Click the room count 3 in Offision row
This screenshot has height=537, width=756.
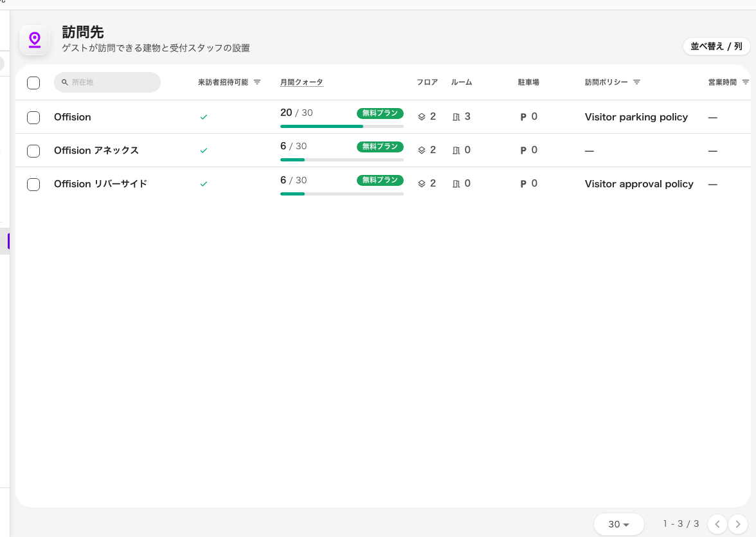[467, 116]
